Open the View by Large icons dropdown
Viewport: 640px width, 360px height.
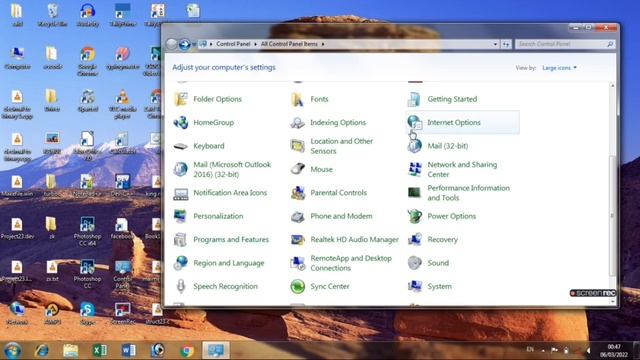[559, 68]
